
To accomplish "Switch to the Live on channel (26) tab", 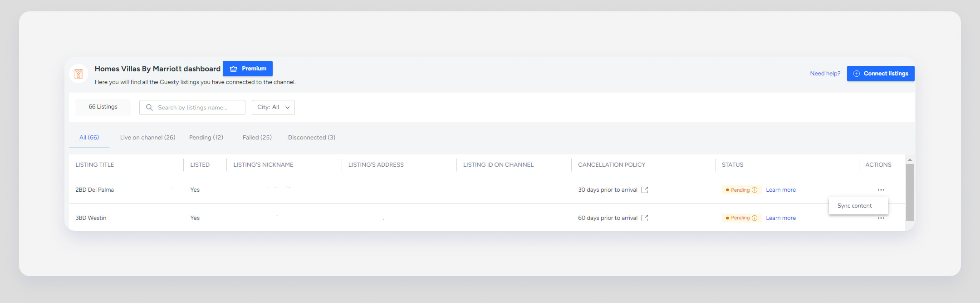I will click(x=147, y=138).
